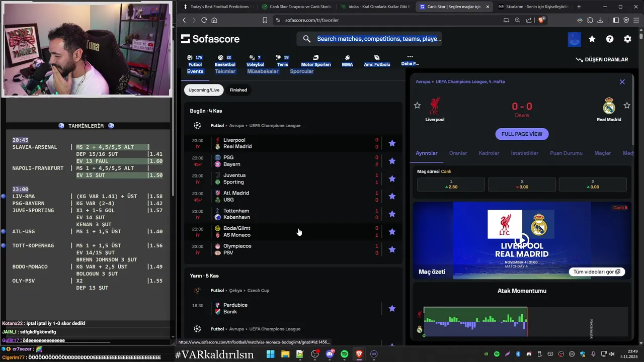Switch to the Maçlar tab
Image resolution: width=644 pixels, height=362 pixels.
click(x=603, y=153)
